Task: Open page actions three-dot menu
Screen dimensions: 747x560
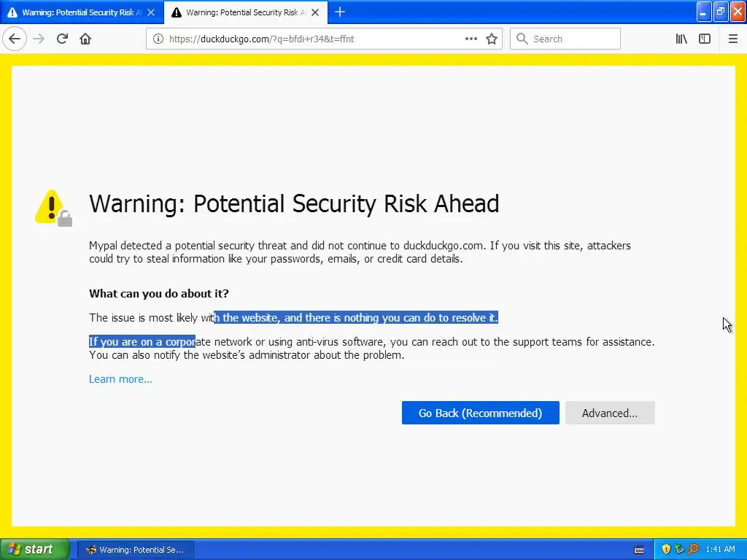Action: point(471,39)
